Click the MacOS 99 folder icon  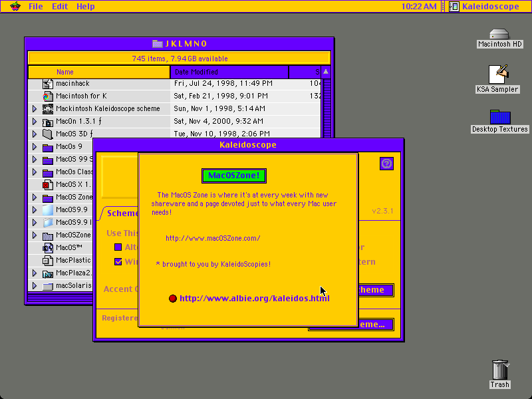click(x=48, y=160)
